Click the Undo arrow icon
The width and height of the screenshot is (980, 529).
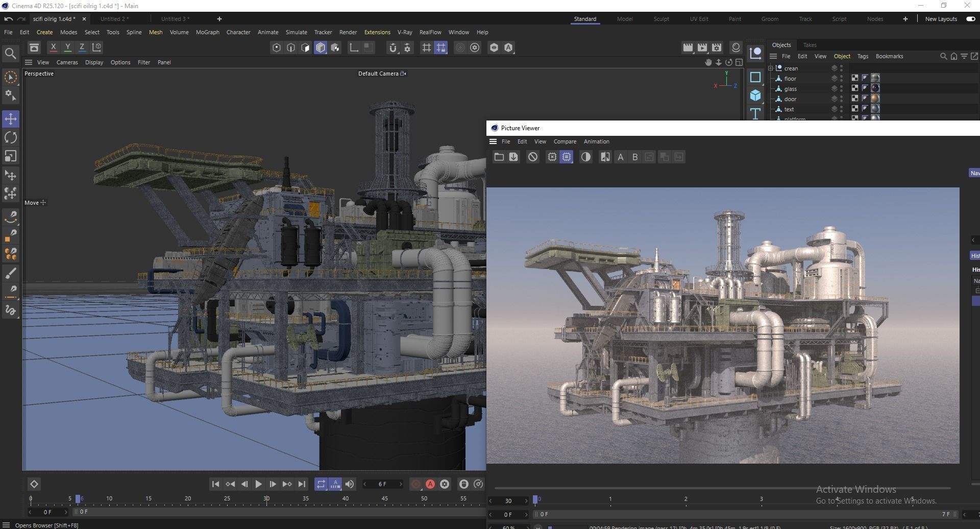pyautogui.click(x=9, y=19)
